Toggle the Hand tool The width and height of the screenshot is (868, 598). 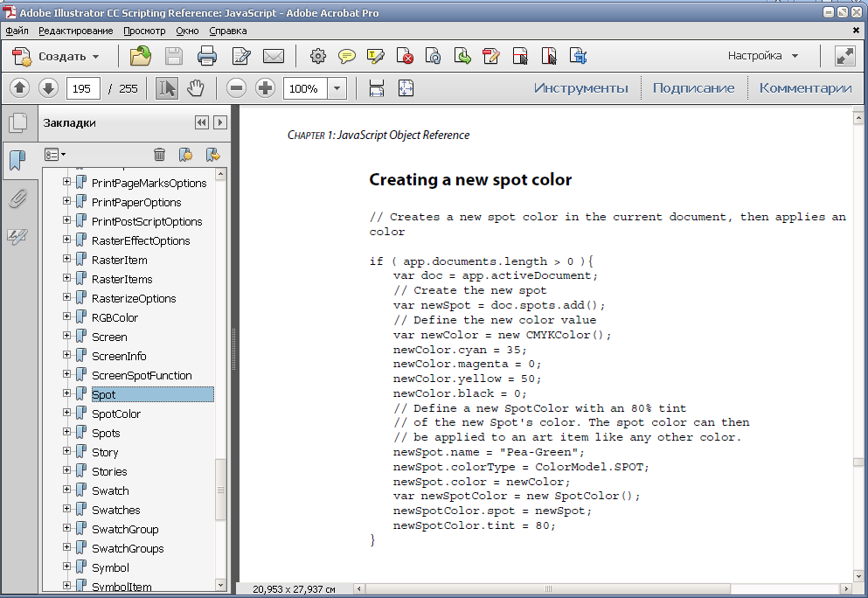(x=195, y=88)
